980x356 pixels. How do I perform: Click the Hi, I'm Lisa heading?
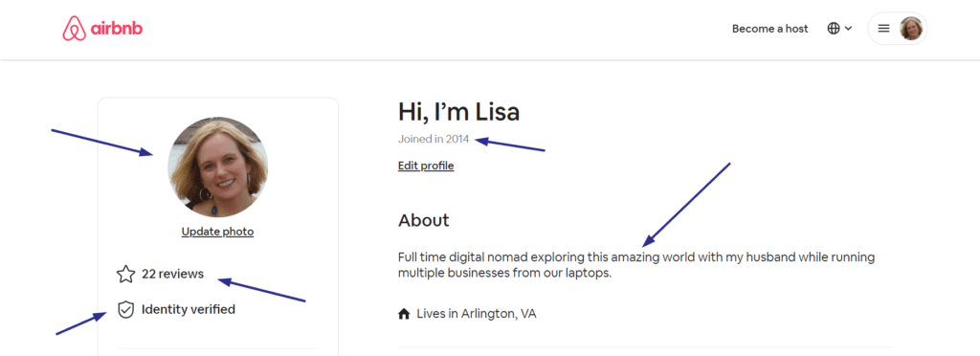458,112
